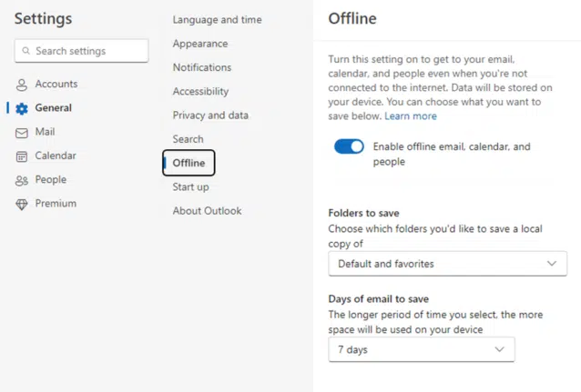
Task: Click the Accounts person icon
Action: pos(22,85)
